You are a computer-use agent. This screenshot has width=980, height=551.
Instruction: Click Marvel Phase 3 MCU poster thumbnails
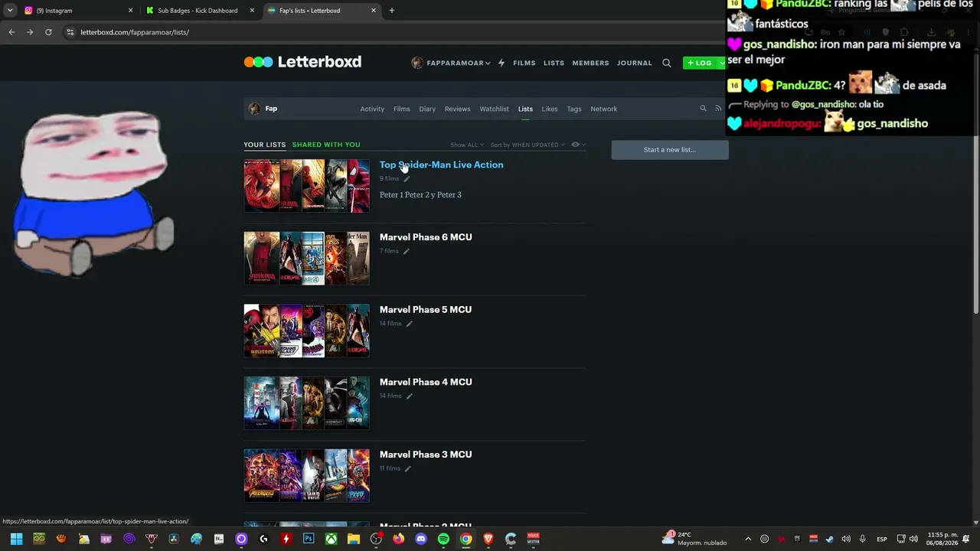[x=306, y=475]
